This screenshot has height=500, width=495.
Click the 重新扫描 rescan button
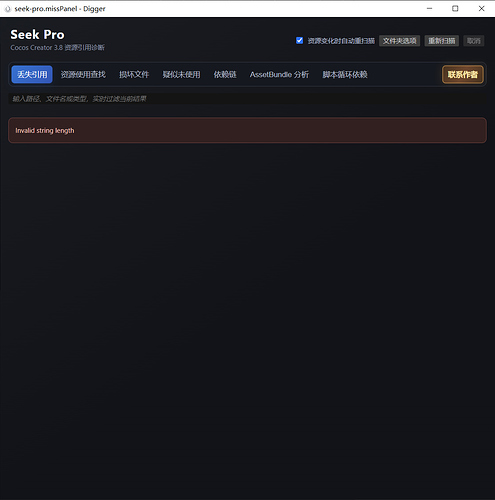(442, 41)
